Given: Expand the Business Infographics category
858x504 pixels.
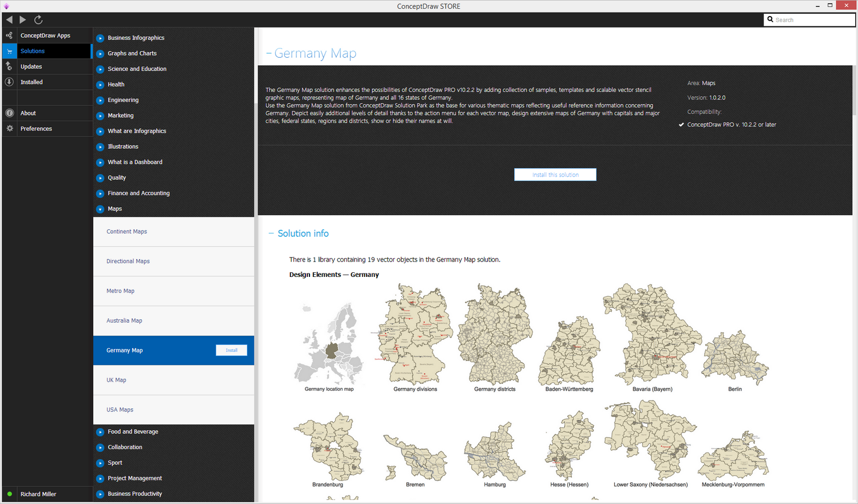Looking at the screenshot, I should point(100,38).
